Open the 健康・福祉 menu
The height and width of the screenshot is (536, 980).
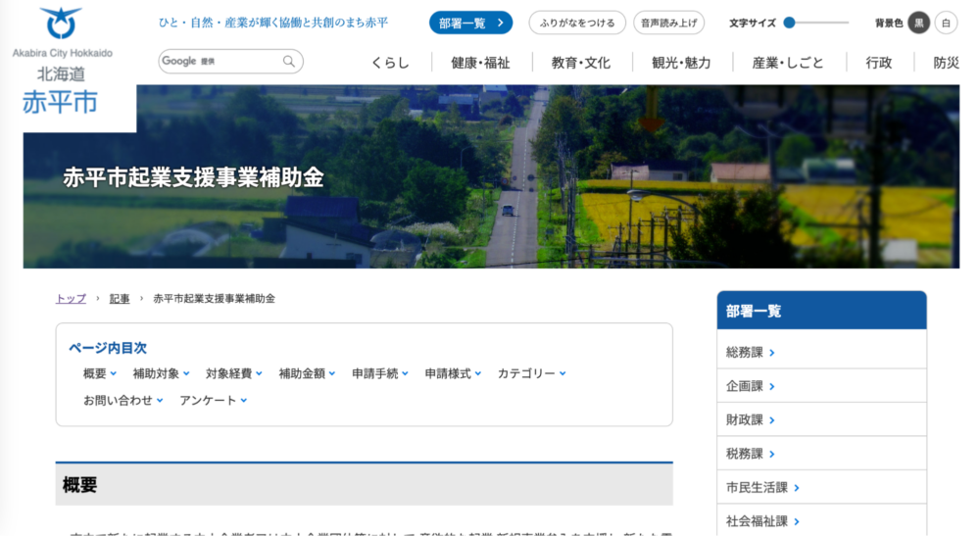[480, 63]
